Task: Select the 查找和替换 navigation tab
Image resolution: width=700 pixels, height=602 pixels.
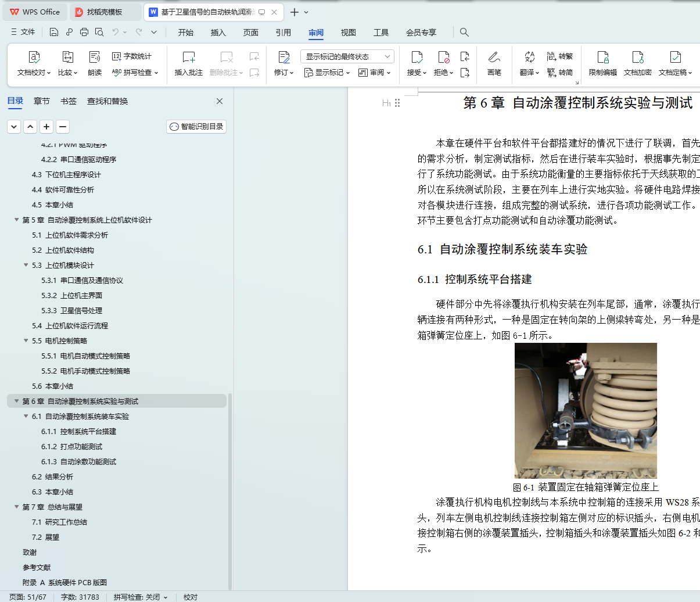Action: pos(107,101)
